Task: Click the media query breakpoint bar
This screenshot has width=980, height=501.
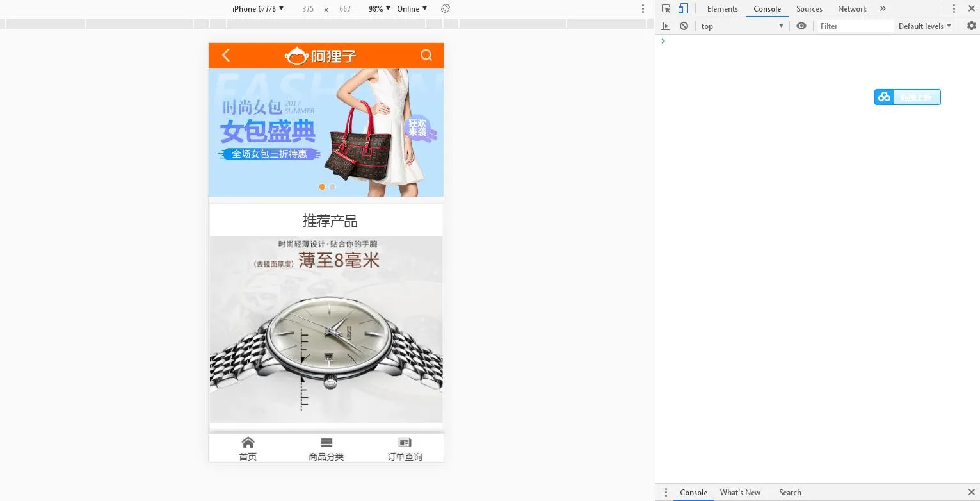Action: (x=326, y=24)
